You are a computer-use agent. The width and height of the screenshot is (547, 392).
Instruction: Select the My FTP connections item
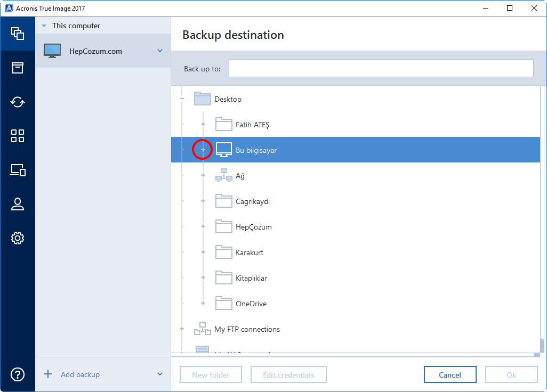pos(247,329)
